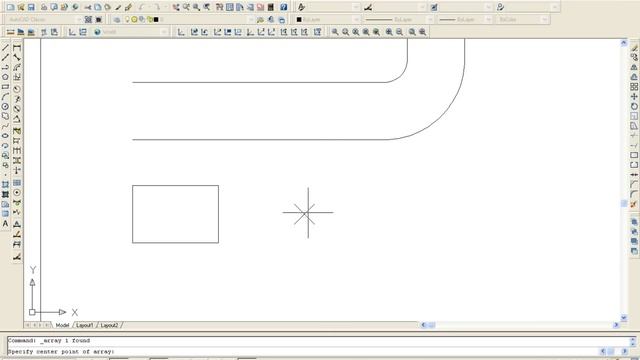This screenshot has width=640, height=360.
Task: Open the Layer Properties Manager icon
Action: tap(117, 19)
